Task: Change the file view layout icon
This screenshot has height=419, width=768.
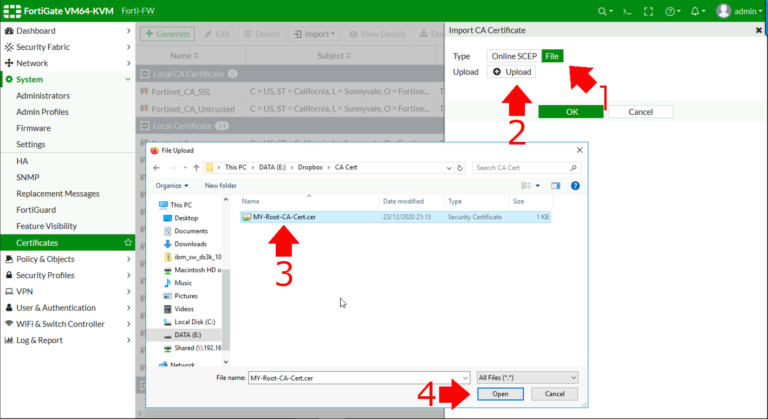Action: click(526, 186)
